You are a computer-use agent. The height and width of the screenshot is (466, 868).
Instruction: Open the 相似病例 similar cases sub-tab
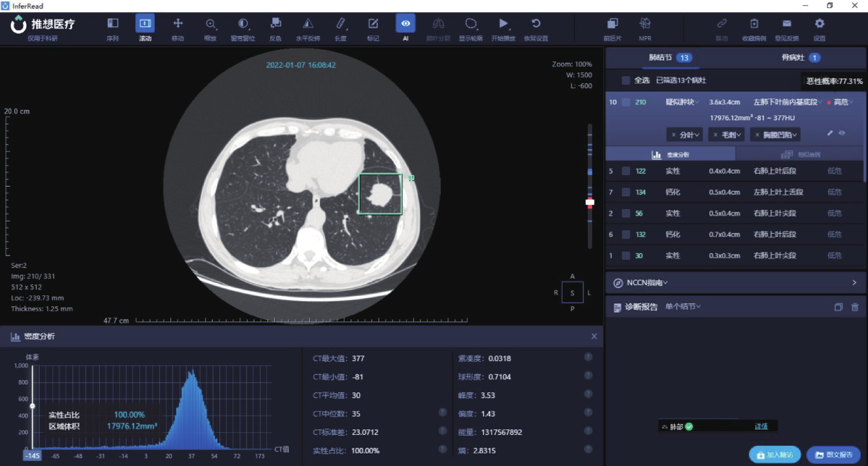(x=800, y=154)
